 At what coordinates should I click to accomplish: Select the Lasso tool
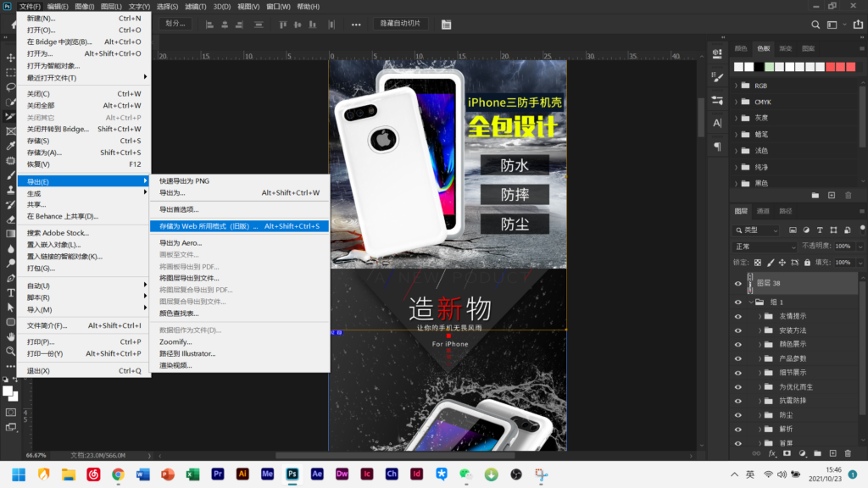click(x=10, y=87)
